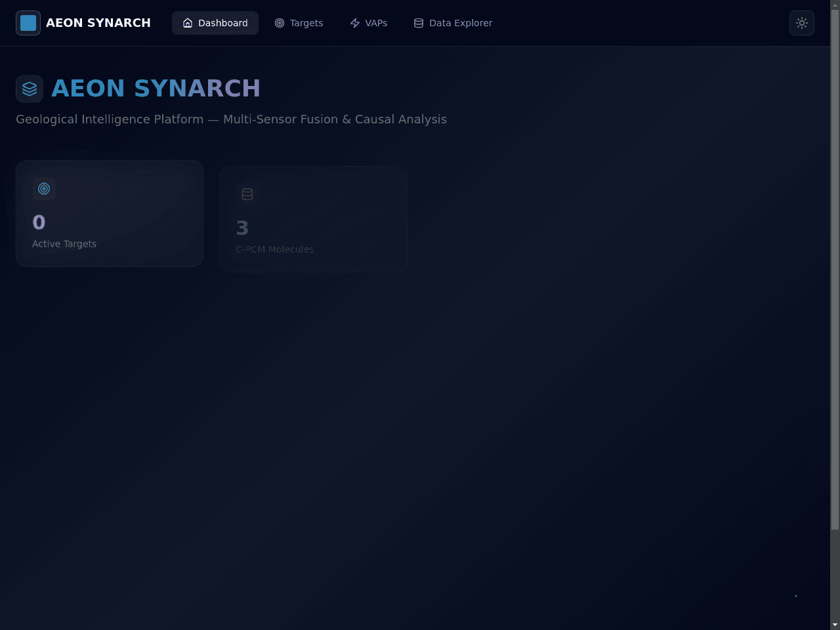Open the C-PCM Molecules card
840x630 pixels.
tap(313, 219)
